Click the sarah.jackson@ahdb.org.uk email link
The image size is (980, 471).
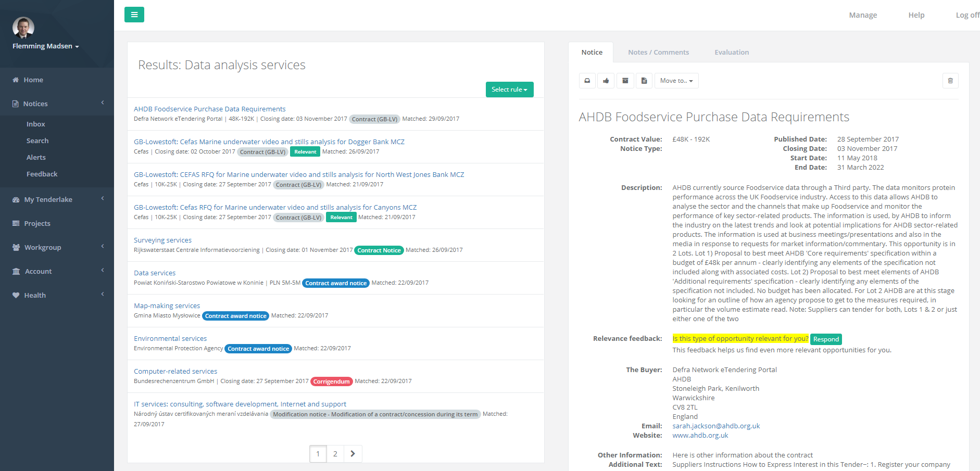point(716,426)
